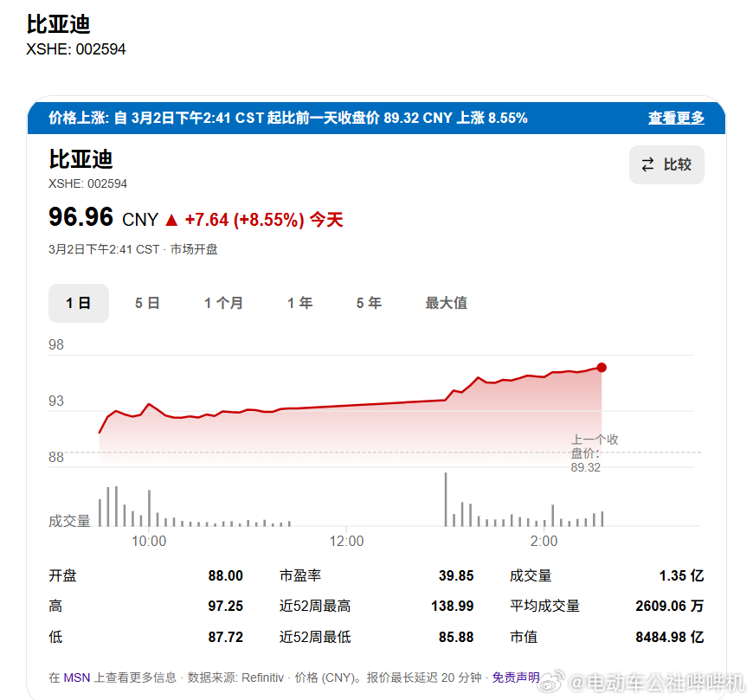The height and width of the screenshot is (700, 753).
Task: Click the red price marker dot on chart
Action: (602, 367)
